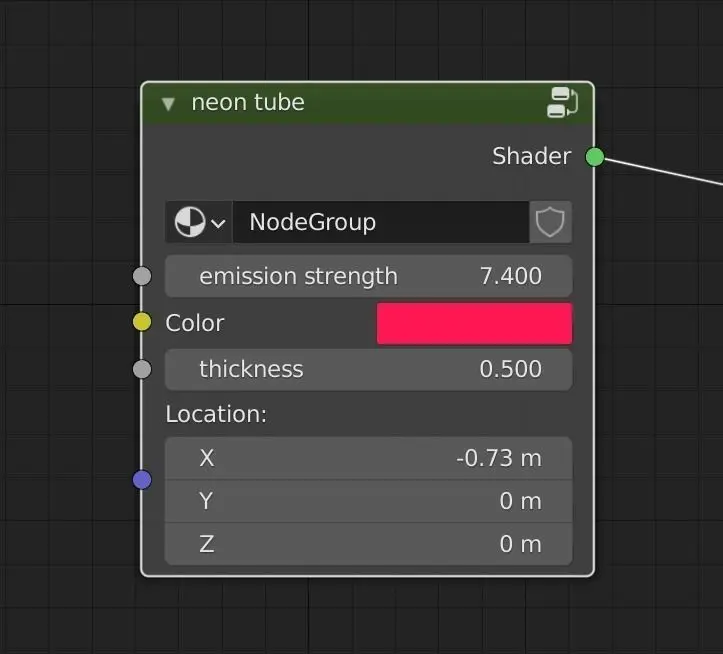Select the Location X field
The width and height of the screenshot is (723, 654).
point(368,458)
